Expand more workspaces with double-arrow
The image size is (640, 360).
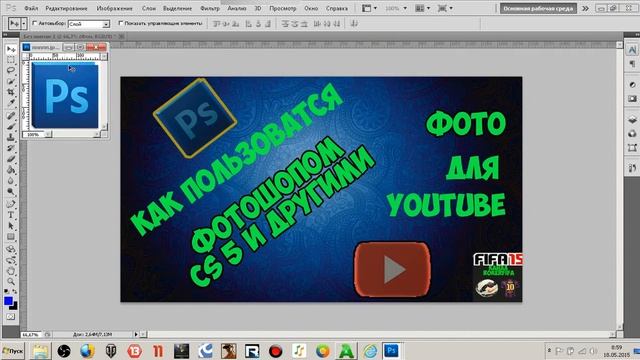(x=585, y=8)
